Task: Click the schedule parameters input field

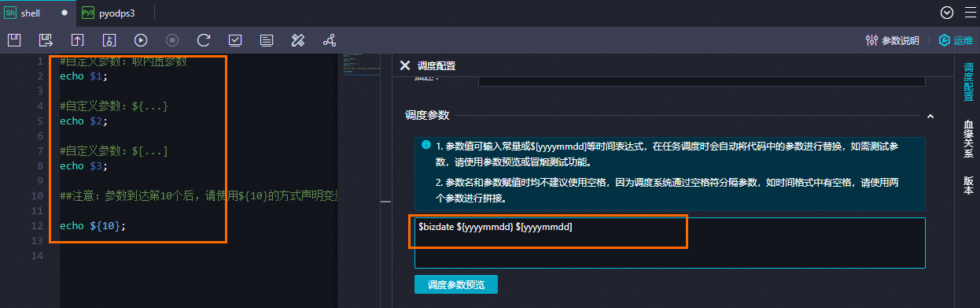Action: 669,243
